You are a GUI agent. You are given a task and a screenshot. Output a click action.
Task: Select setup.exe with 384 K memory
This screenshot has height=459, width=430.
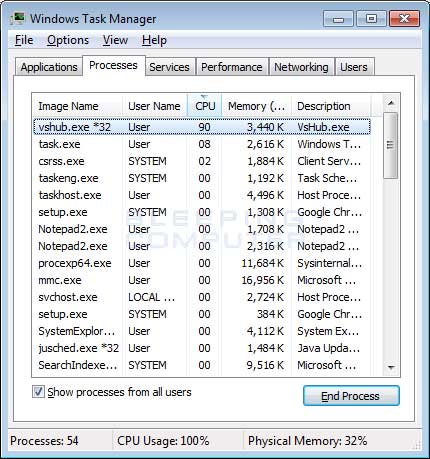202,314
